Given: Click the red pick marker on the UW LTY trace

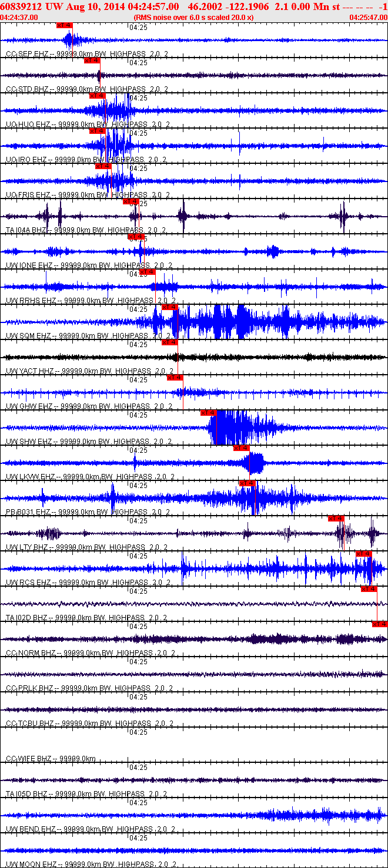Looking at the screenshot, I should coord(336,518).
